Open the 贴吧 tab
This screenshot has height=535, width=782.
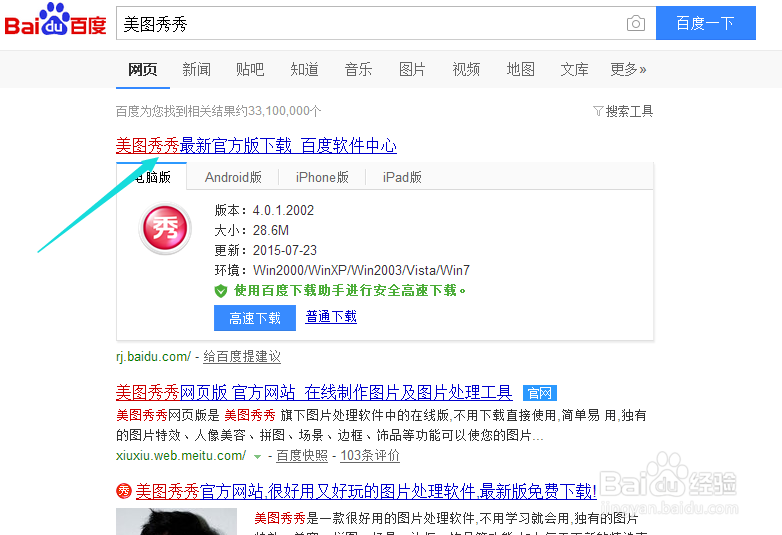[x=250, y=70]
